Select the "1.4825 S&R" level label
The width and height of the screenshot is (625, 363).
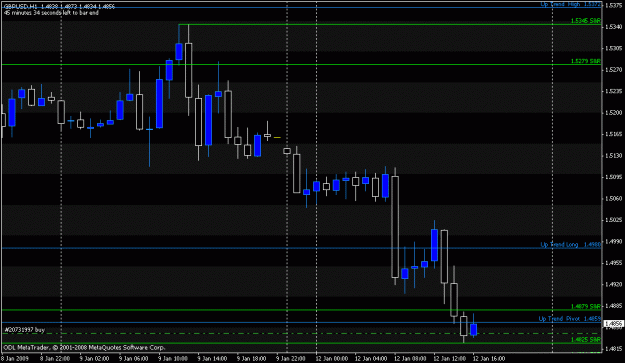[x=586, y=339]
